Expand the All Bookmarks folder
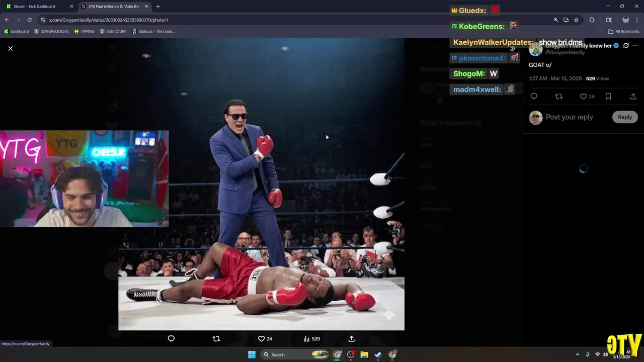The height and width of the screenshot is (362, 644). click(x=623, y=31)
